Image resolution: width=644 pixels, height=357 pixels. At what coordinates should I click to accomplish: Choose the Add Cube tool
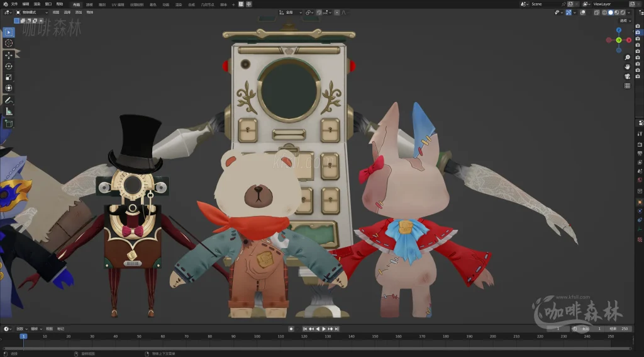(x=9, y=123)
